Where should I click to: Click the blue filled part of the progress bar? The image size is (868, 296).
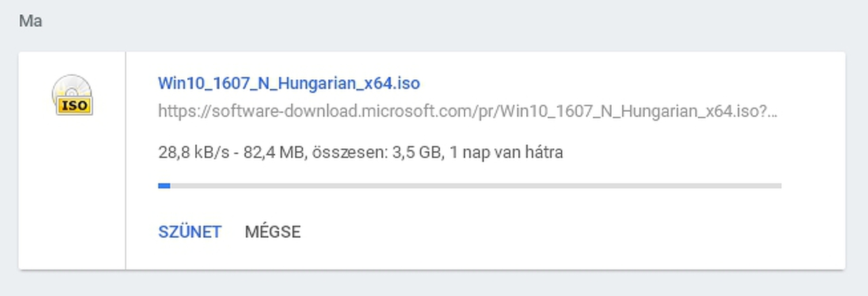pos(163,186)
